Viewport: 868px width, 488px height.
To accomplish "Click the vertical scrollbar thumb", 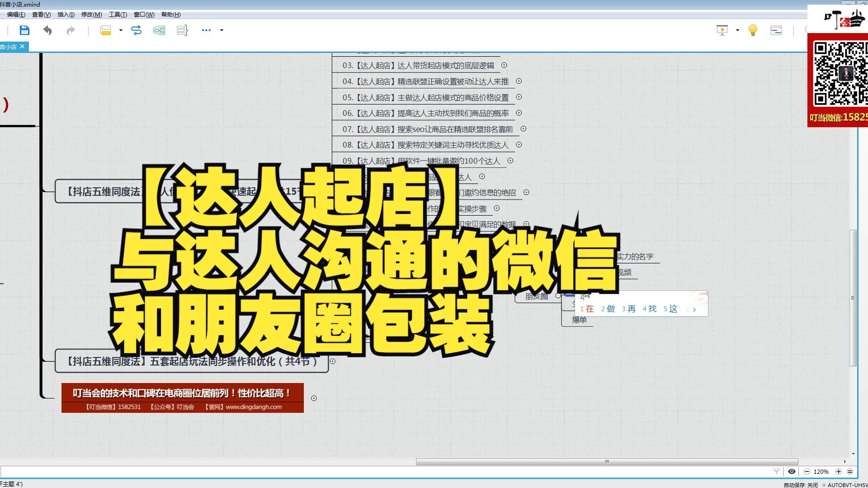I will (853, 298).
